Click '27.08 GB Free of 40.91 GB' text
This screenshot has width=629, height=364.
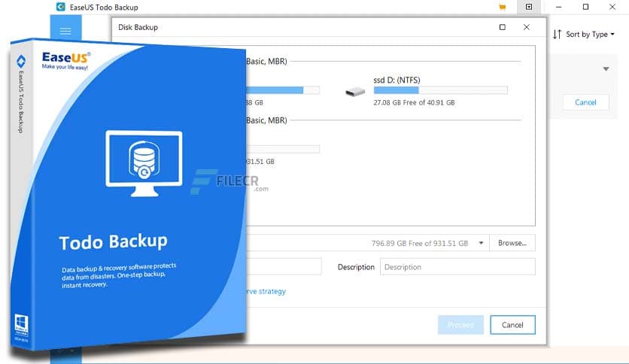pos(414,102)
